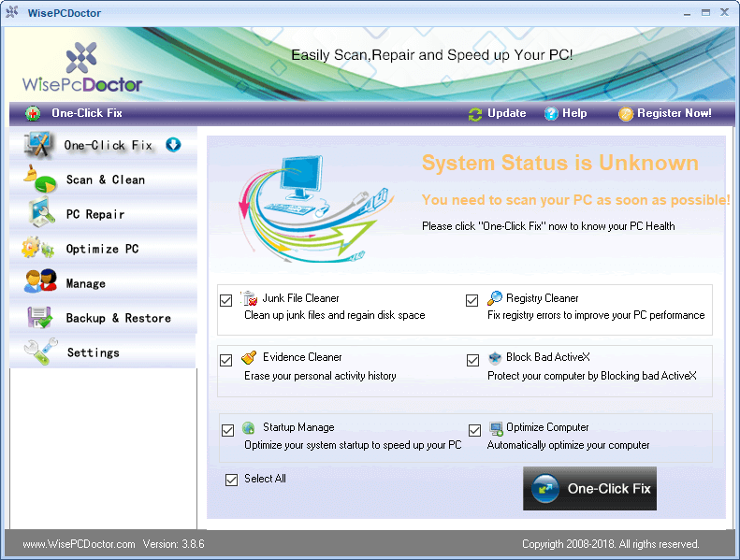Click the Register Now orange icon
Screen dimensions: 740x560
point(626,114)
